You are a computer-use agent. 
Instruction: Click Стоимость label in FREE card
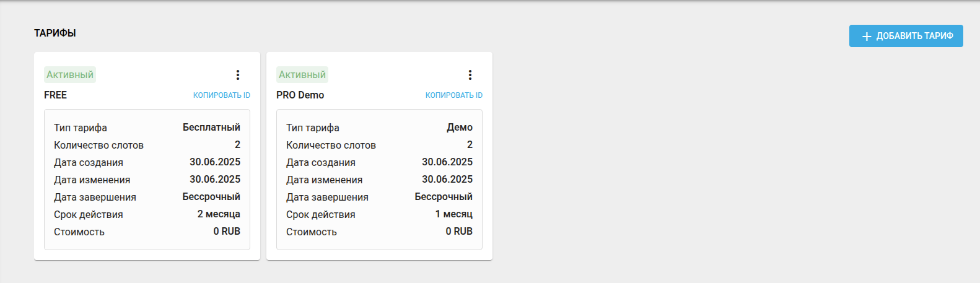point(79,232)
